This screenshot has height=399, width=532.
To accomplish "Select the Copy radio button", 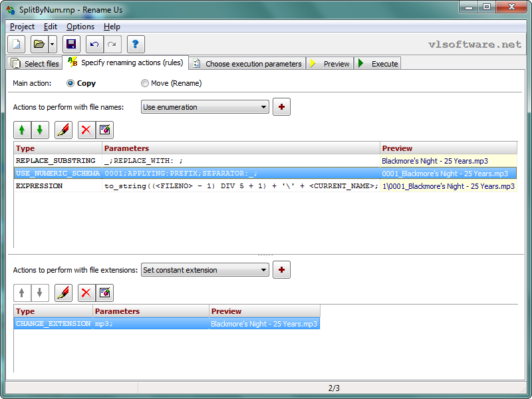I will click(x=71, y=83).
